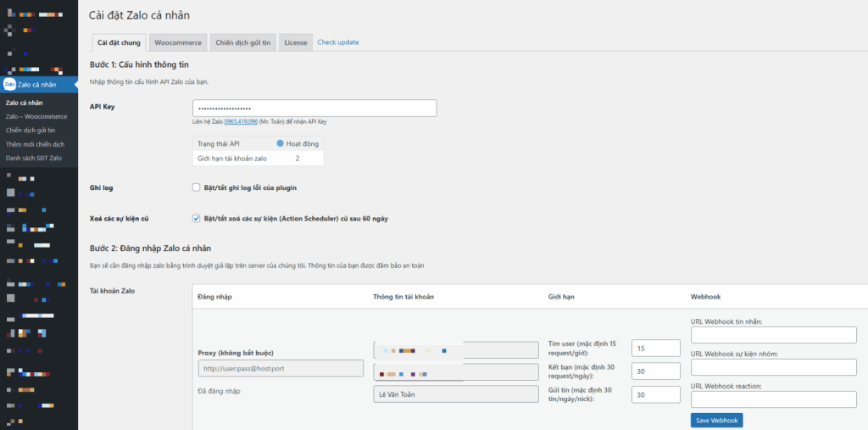Click the Kết bạn limit field
The image size is (868, 430).
pyautogui.click(x=656, y=371)
